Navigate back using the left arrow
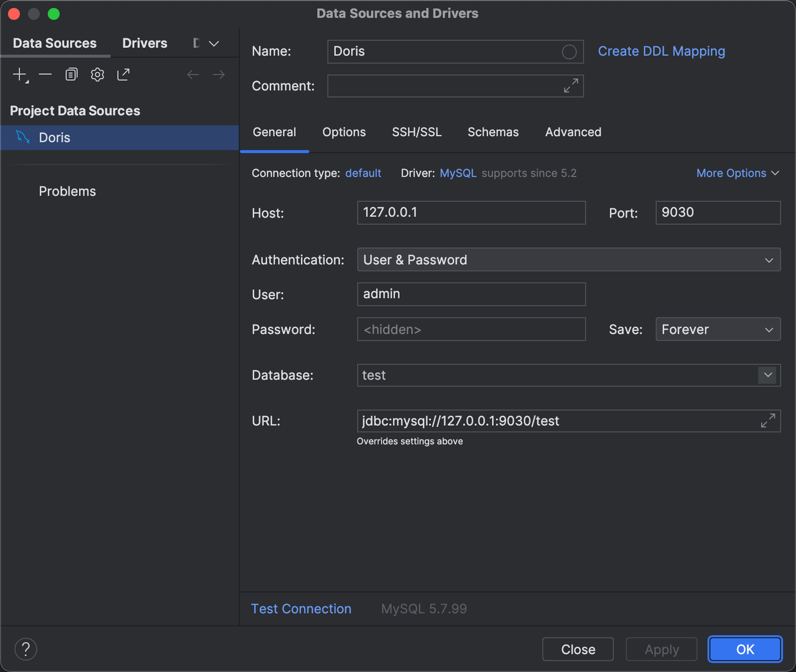 point(193,74)
